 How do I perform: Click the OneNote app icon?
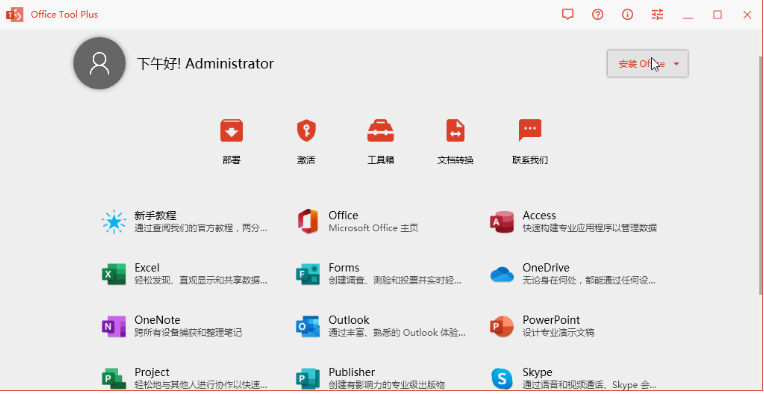coord(114,326)
